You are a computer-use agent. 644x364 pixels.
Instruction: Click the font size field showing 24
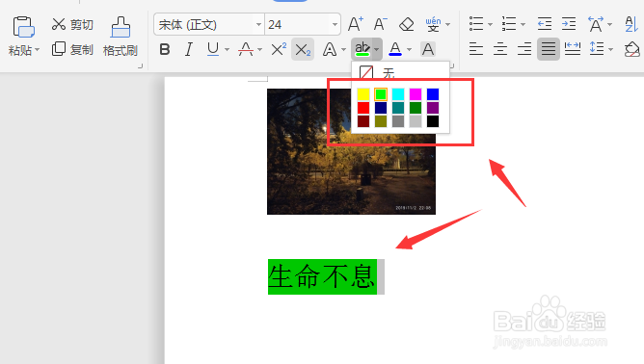(298, 25)
